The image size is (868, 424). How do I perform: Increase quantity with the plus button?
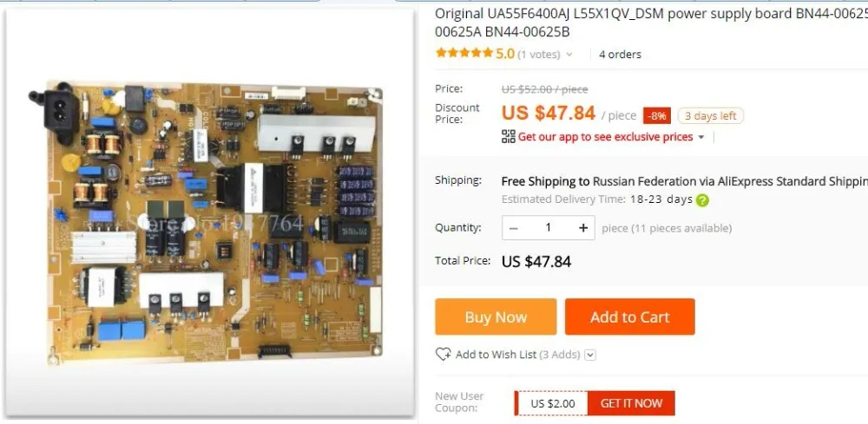pos(583,228)
